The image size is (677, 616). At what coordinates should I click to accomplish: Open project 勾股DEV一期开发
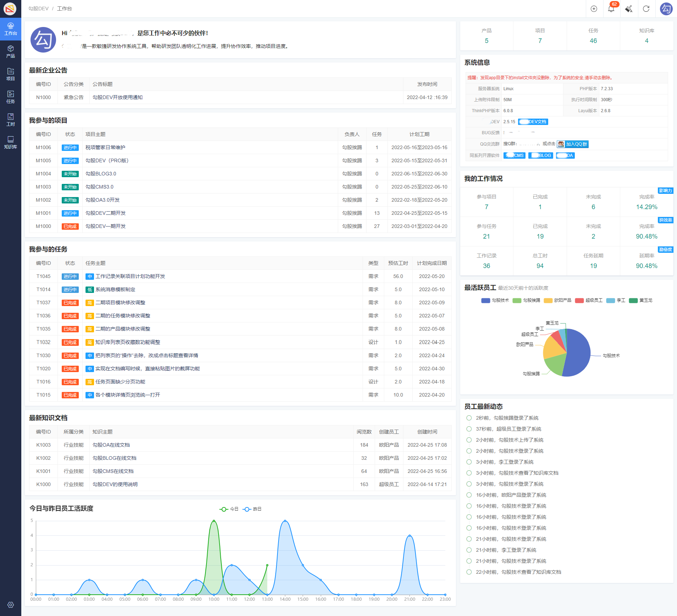[105, 226]
